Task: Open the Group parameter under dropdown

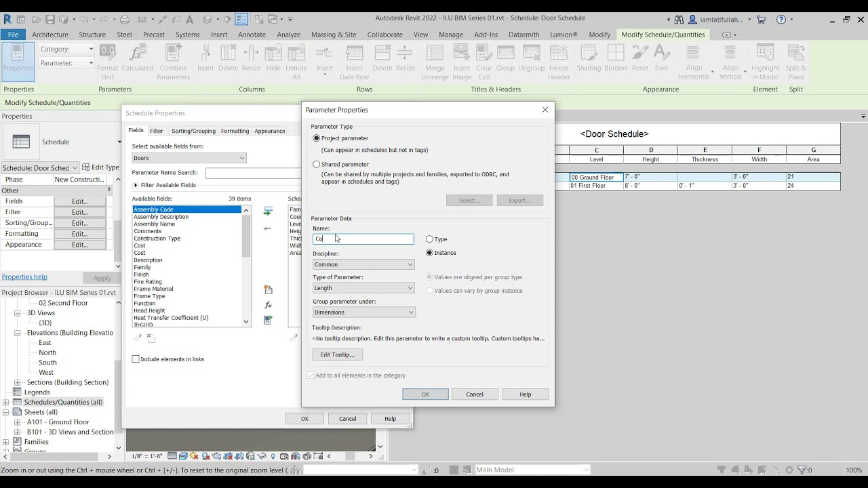Action: [363, 312]
